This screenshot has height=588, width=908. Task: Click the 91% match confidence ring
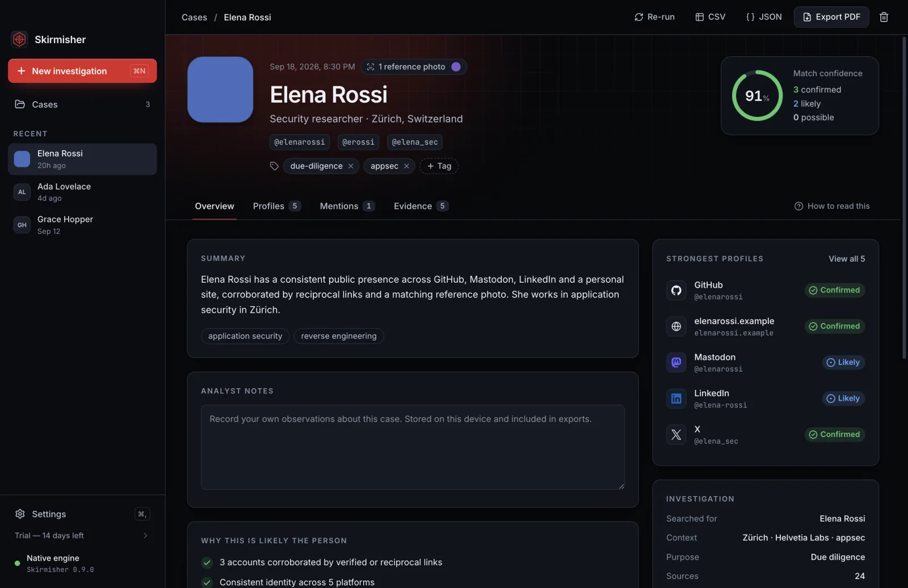point(757,95)
